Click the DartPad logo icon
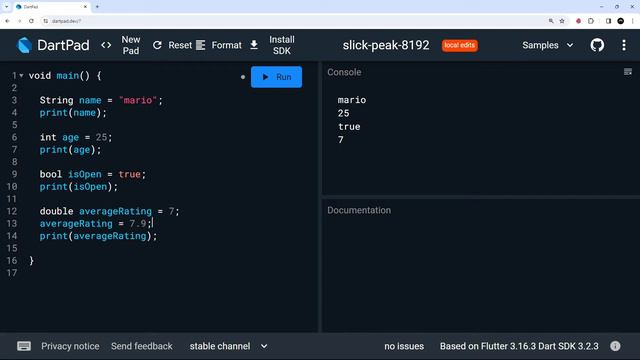640x360 pixels. point(24,45)
